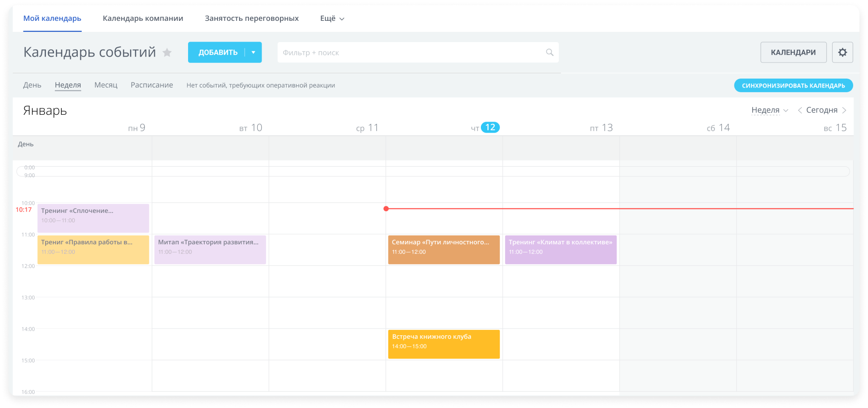Viewport: 868px width, 408px height.
Task: Click the search magnifier icon
Action: [x=550, y=52]
